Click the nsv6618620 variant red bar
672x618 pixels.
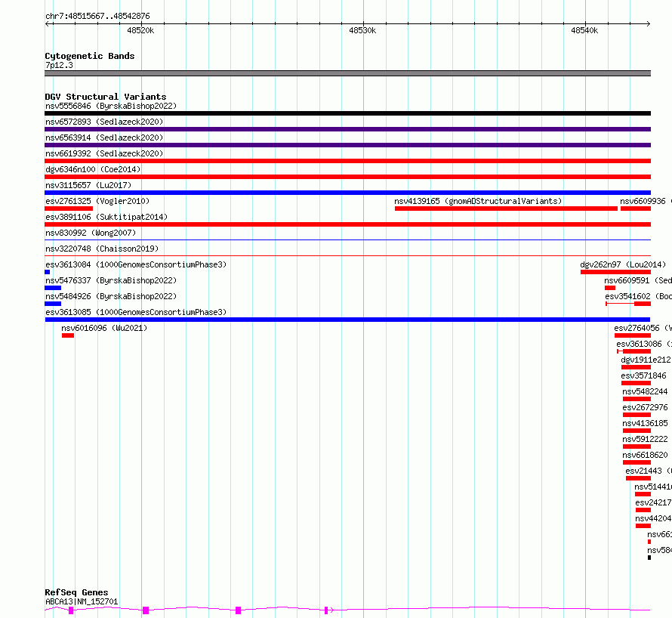pyautogui.click(x=637, y=463)
